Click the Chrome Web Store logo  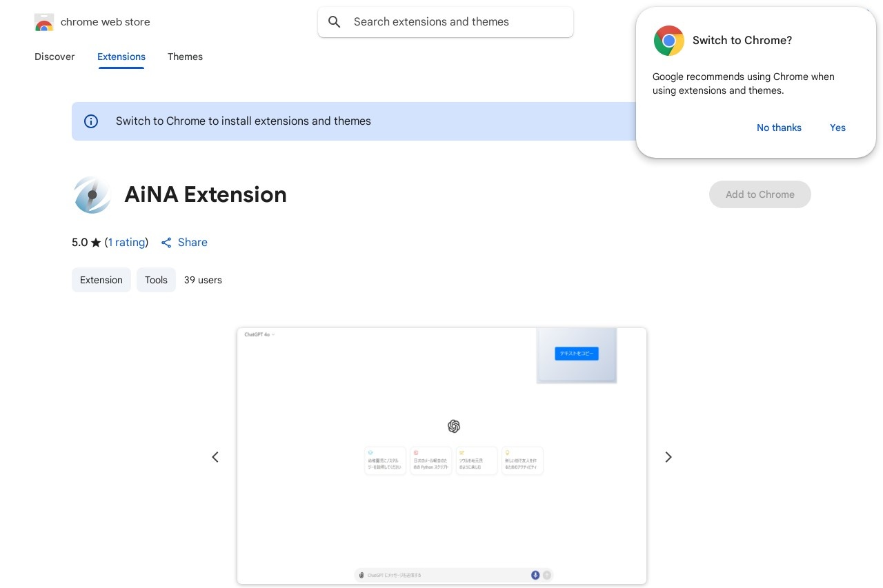[x=44, y=22]
